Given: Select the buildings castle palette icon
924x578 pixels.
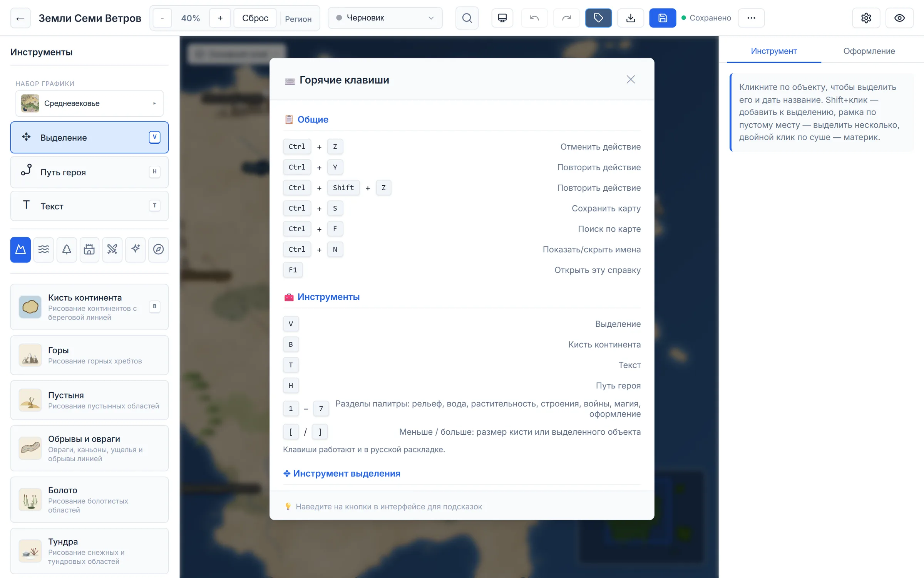Looking at the screenshot, I should tap(89, 250).
